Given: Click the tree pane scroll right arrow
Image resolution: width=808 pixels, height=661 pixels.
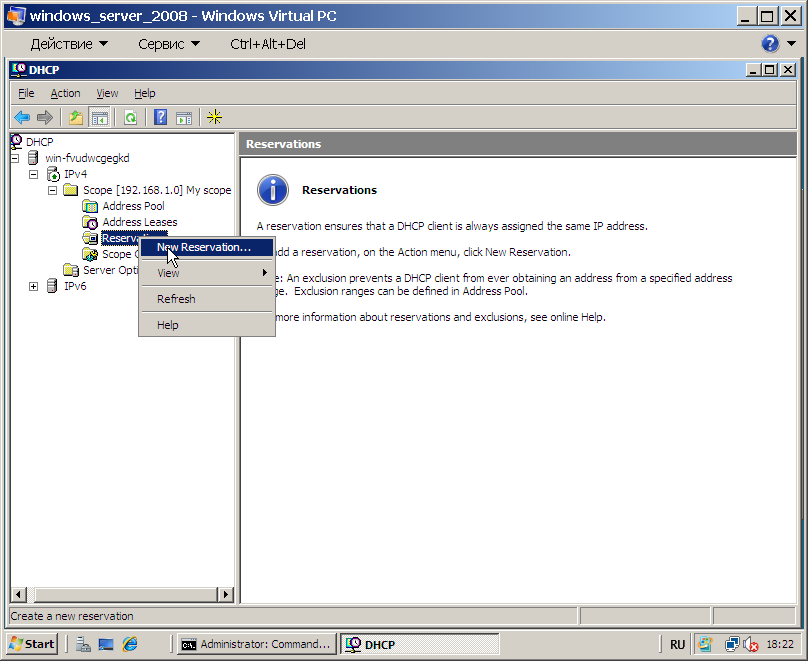Looking at the screenshot, I should click(x=225, y=595).
